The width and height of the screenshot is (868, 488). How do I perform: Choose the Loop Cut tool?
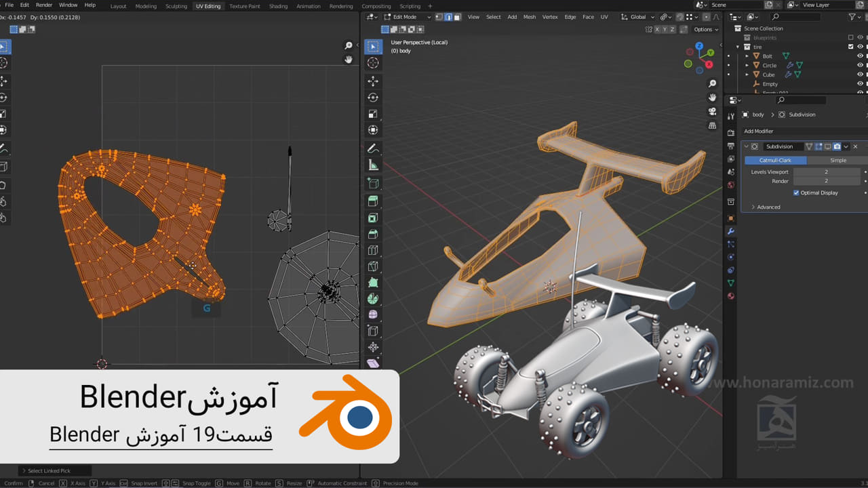[373, 250]
